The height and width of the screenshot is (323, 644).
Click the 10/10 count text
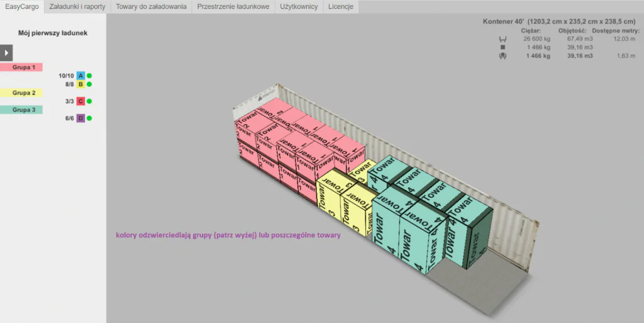tap(66, 76)
